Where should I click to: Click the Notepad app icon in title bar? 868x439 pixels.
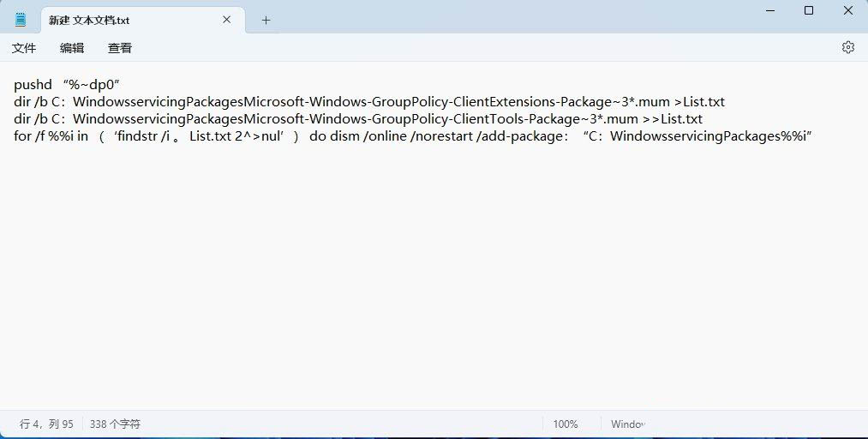click(x=21, y=20)
